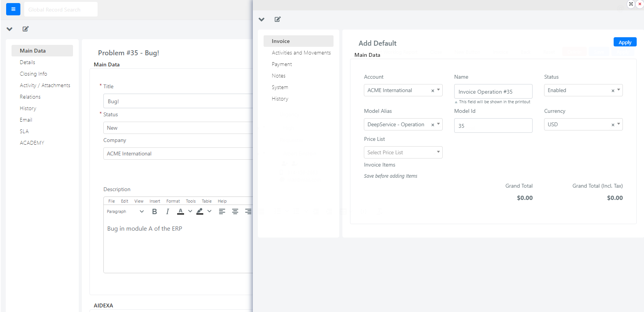Click the Title field containing Bug!
Screen dimensions: 644x312
(x=178, y=101)
